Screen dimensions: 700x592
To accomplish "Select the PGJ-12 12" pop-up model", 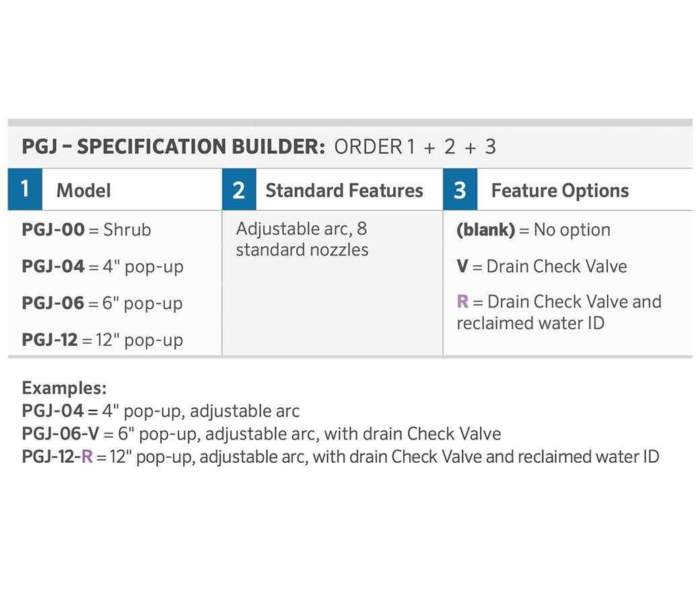I will click(x=102, y=340).
